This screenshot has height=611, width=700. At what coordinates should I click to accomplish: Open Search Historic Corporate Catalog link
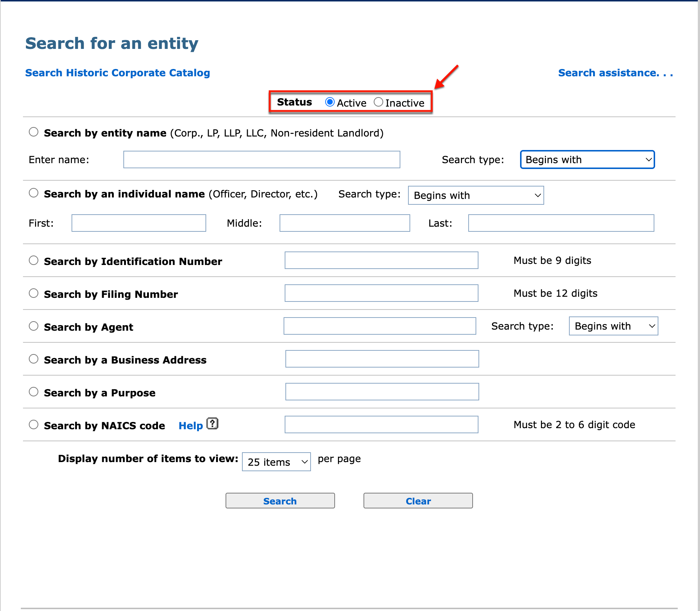(118, 73)
